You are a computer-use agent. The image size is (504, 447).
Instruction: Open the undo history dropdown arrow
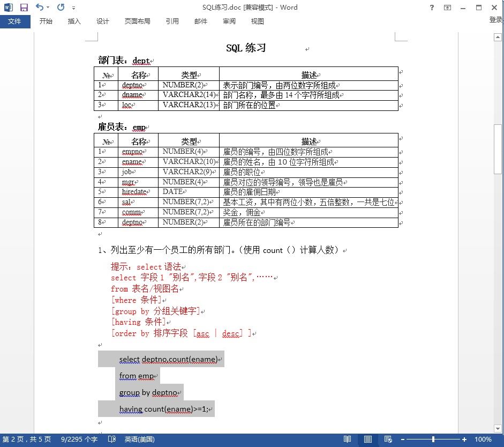pyautogui.click(x=48, y=8)
